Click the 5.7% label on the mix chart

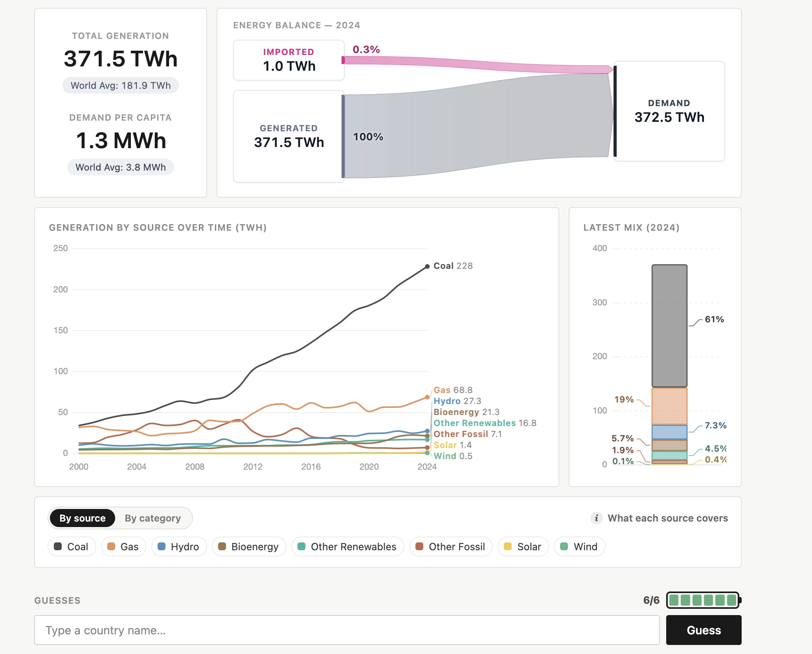point(623,438)
